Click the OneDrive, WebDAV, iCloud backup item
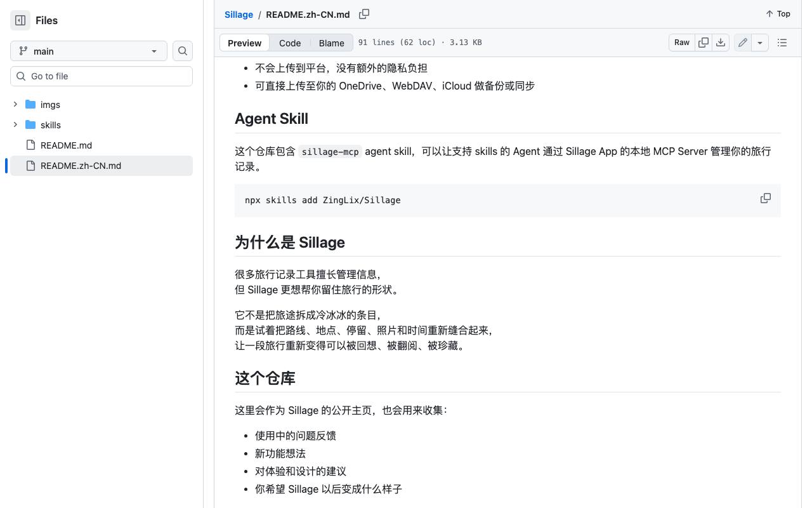 [395, 86]
